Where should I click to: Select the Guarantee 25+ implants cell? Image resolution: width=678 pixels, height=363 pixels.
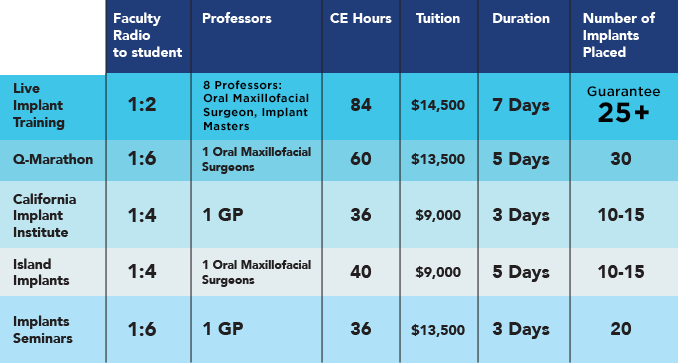tap(624, 105)
